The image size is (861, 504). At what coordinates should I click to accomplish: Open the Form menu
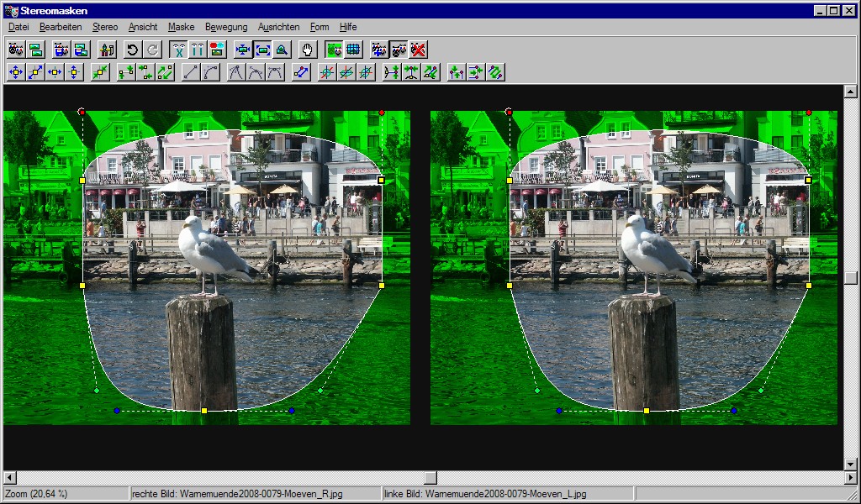pos(320,27)
